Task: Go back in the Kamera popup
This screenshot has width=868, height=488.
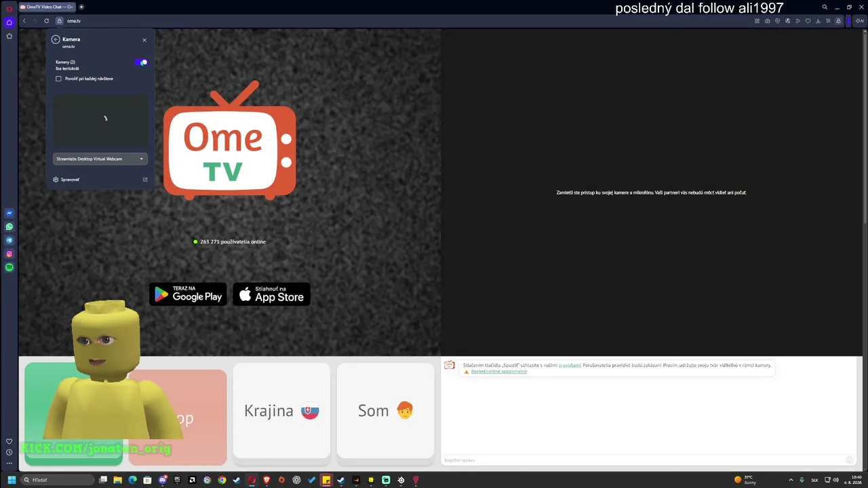Action: pyautogui.click(x=56, y=39)
